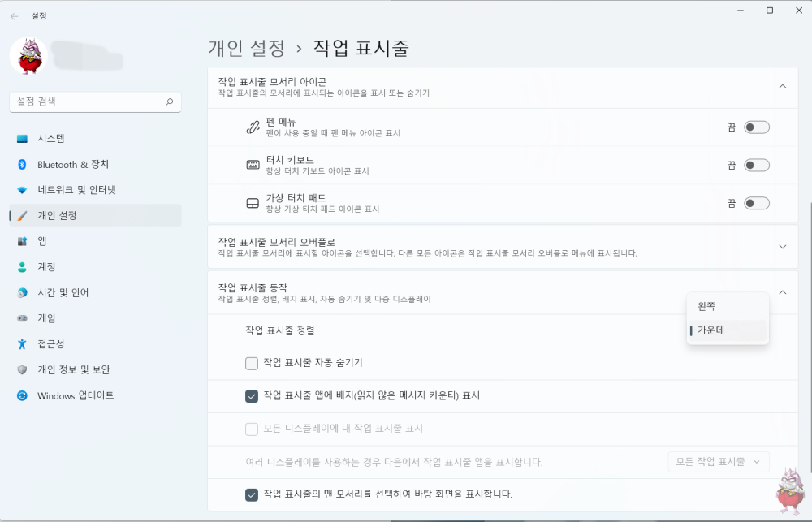Viewport: 812px width, 522px height.
Task: Uncheck 맨 모서리를 선택하여 바탕 화면 표시 checkbox
Action: [x=252, y=495]
